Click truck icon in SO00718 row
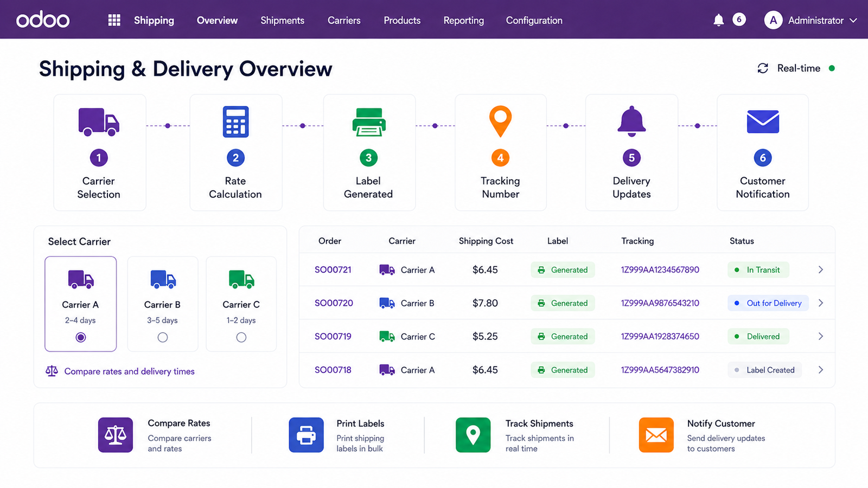This screenshot has width=868, height=488. (x=387, y=370)
